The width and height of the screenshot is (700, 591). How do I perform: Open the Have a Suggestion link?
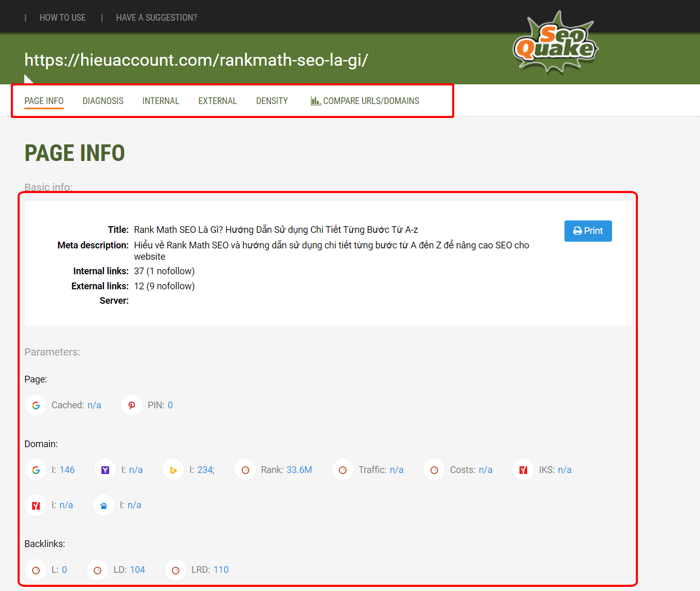[x=157, y=18]
